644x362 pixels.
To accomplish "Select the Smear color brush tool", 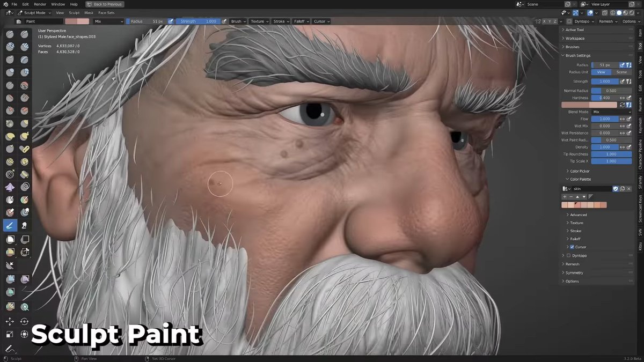I will [x=25, y=226].
